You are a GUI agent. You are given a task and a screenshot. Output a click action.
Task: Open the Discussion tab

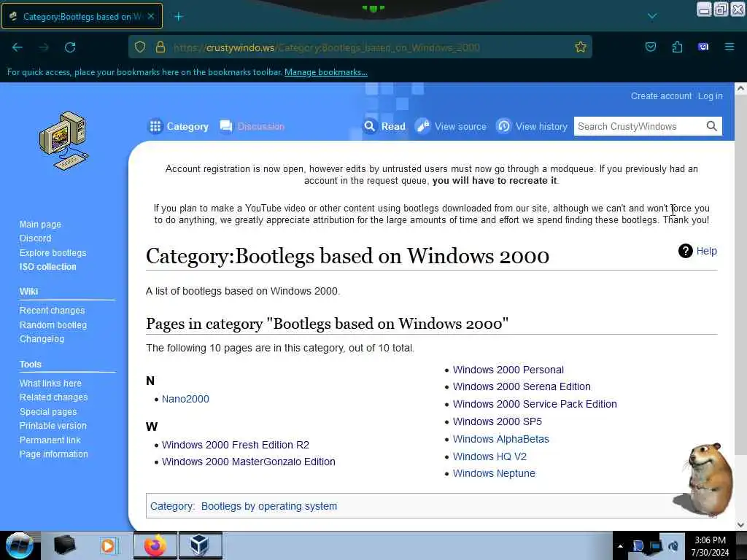[x=252, y=126]
